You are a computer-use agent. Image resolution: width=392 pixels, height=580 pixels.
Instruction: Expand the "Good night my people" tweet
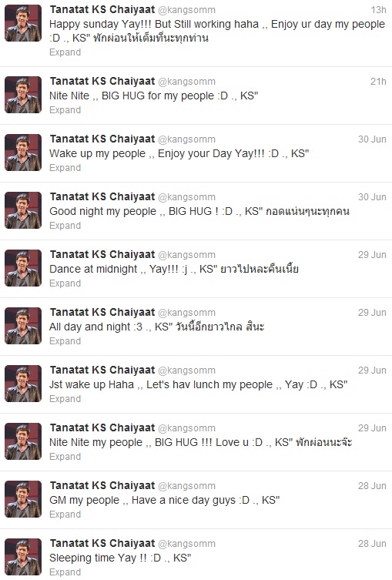[65, 225]
